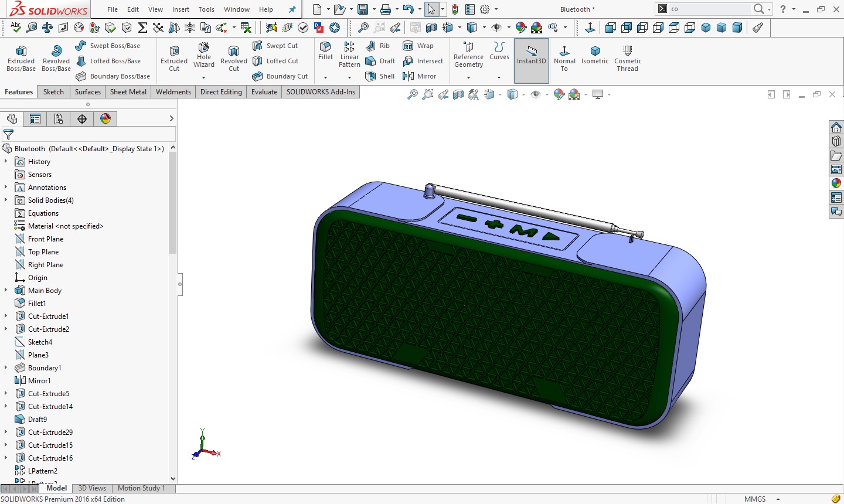844x504 pixels.
Task: Expand the Boundary1 feature
Action: [6, 368]
